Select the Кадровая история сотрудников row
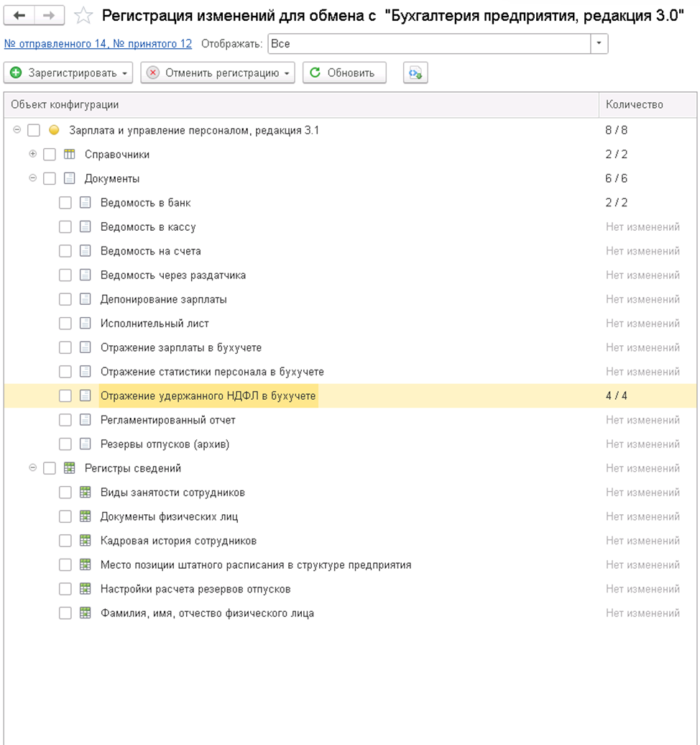 click(x=351, y=541)
